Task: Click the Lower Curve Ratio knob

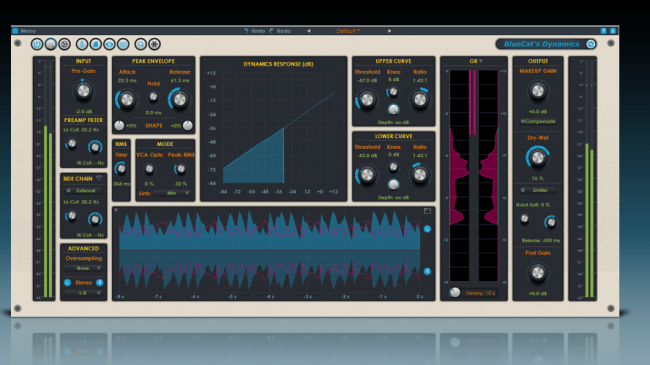Action: point(420,175)
